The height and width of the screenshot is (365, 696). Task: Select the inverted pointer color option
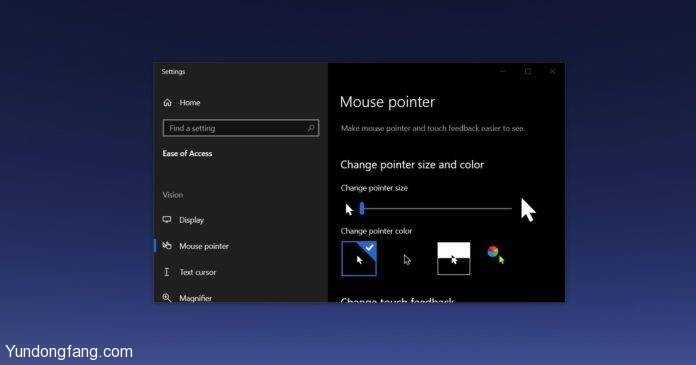(x=454, y=259)
